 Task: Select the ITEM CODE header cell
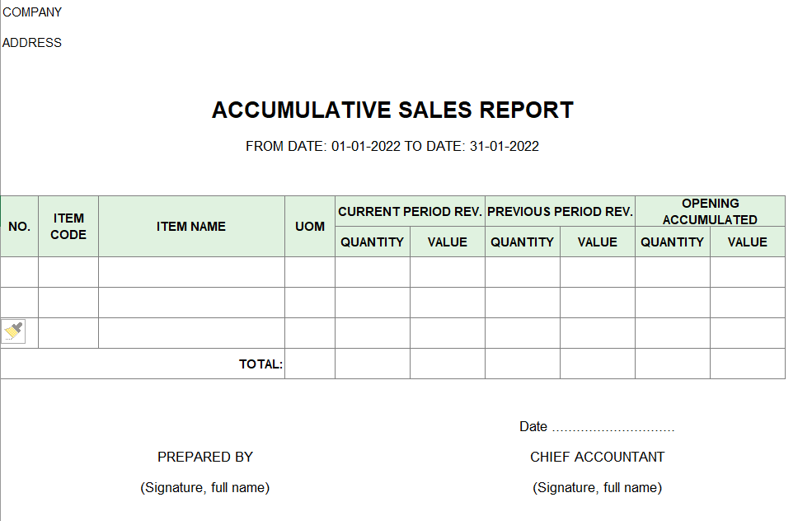(68, 227)
